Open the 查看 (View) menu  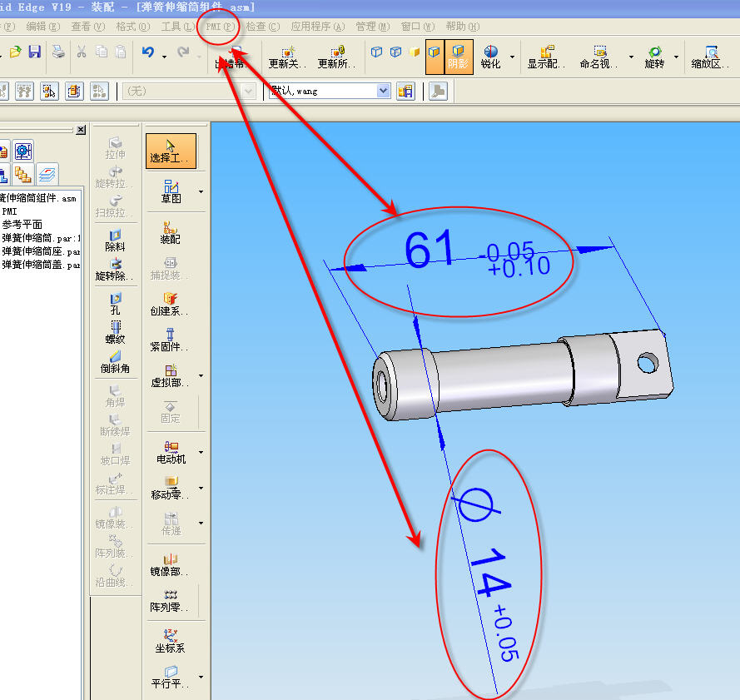tap(87, 27)
